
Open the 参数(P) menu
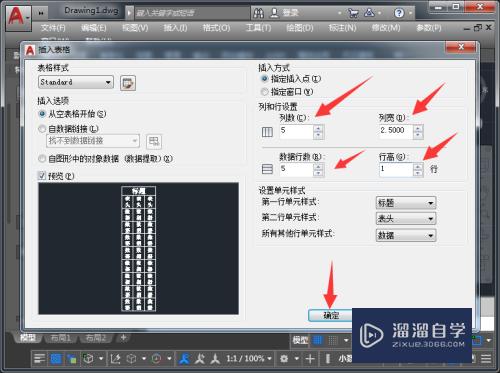click(429, 28)
